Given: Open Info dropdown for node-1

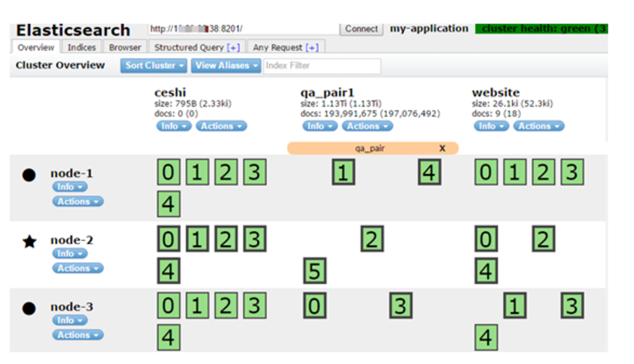Looking at the screenshot, I should point(70,187).
